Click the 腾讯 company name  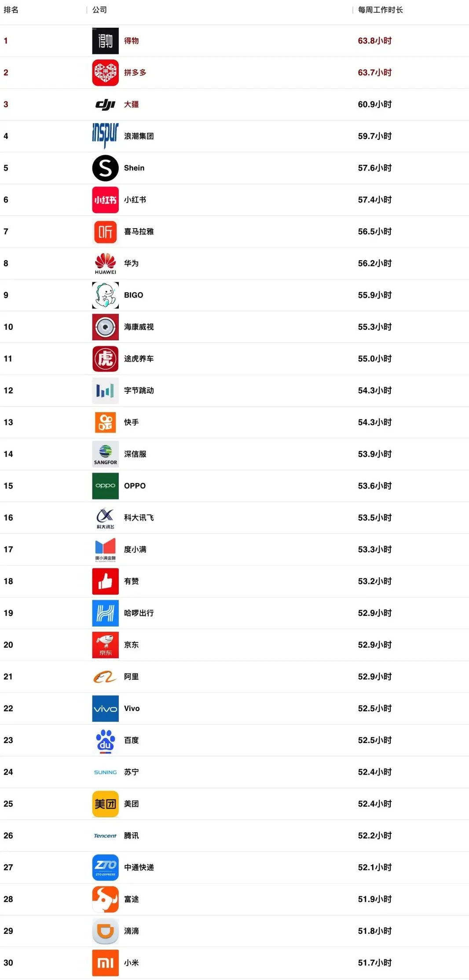[x=131, y=835]
